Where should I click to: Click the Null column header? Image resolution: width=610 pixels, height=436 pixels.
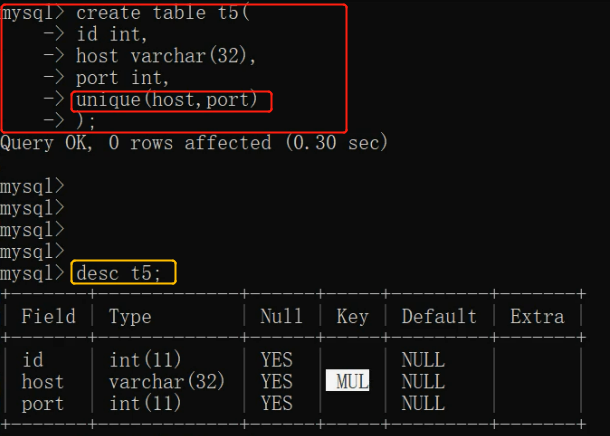click(281, 317)
